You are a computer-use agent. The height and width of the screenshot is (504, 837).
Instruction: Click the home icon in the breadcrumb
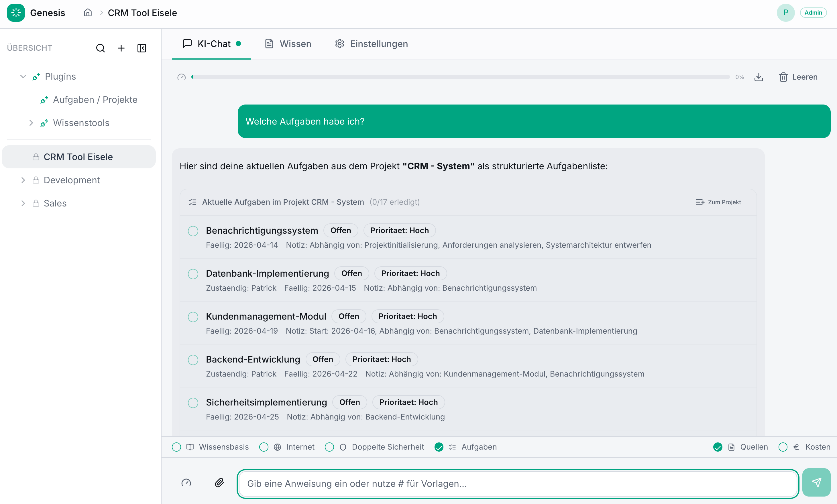coord(87,13)
